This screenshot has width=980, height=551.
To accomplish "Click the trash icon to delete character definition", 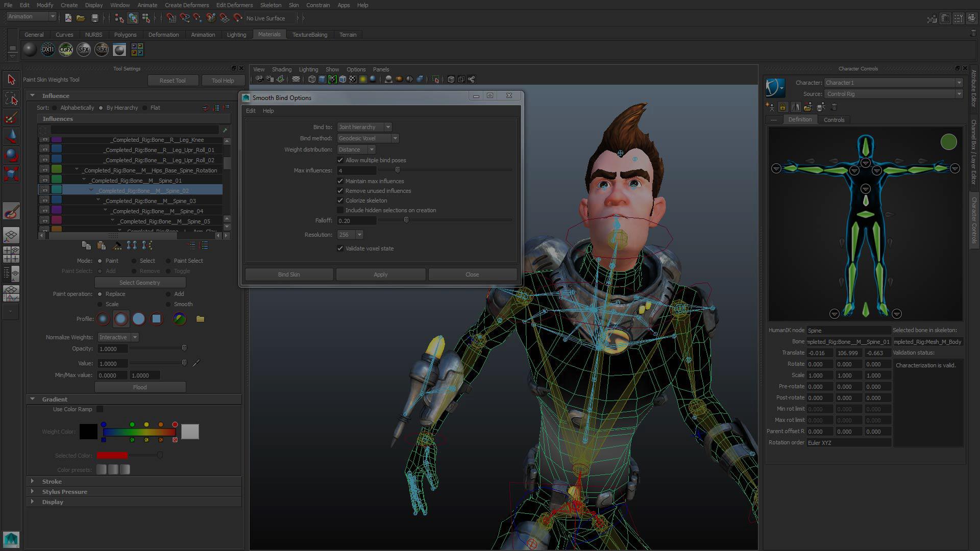I will click(834, 107).
